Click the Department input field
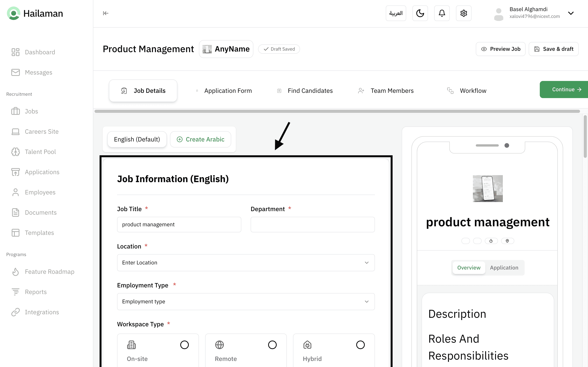Screen dimensions: 588x367 coord(312,225)
